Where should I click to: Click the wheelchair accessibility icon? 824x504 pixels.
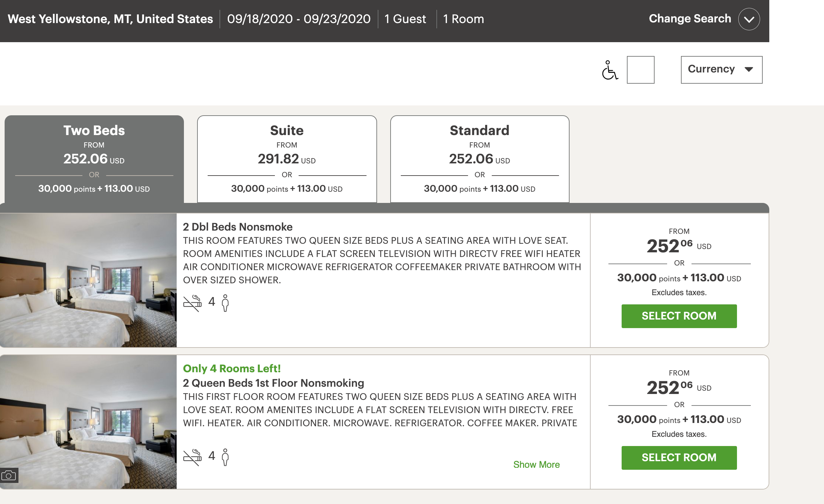coord(610,70)
